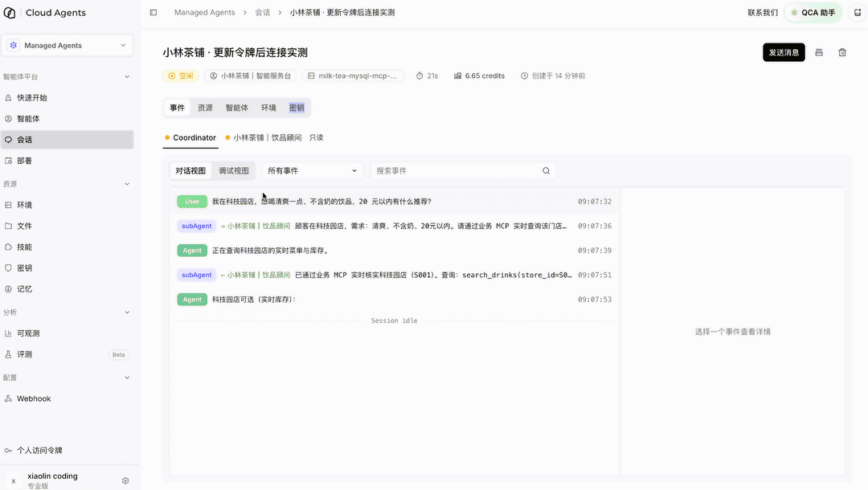Click the xiaolin coding avatar
This screenshot has height=490, width=868.
(14, 480)
